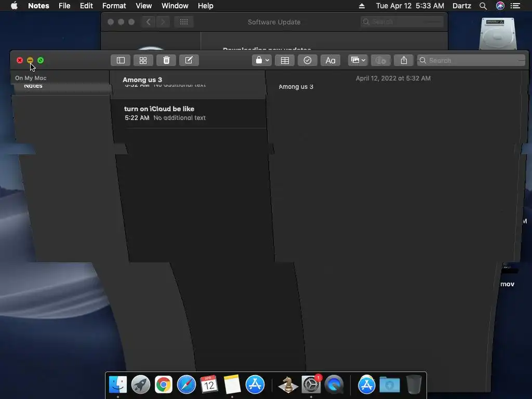This screenshot has height=399, width=532.
Task: Open Finder from the Dock
Action: (118, 384)
